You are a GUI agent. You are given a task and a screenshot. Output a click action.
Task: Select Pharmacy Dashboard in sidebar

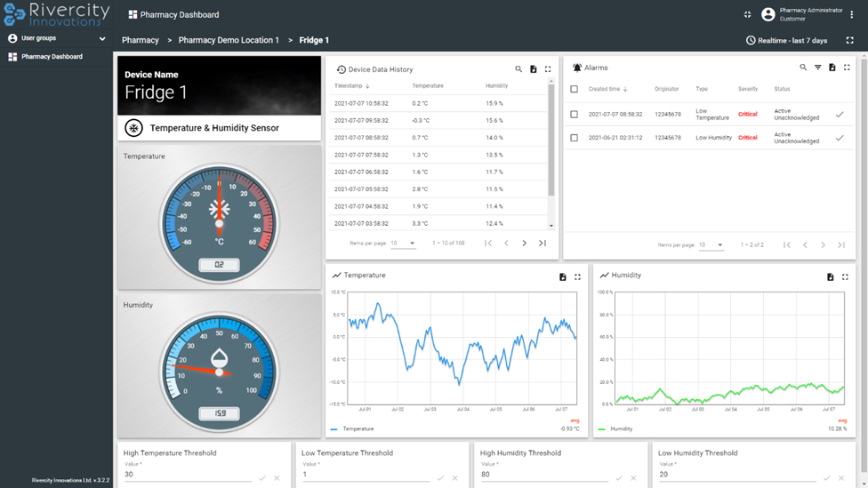(52, 57)
